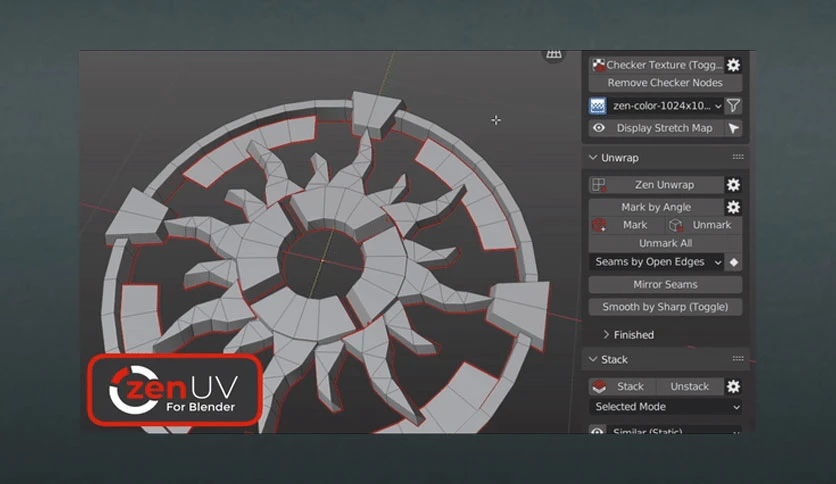
Task: Open Stack settings gear
Action: tap(734, 386)
